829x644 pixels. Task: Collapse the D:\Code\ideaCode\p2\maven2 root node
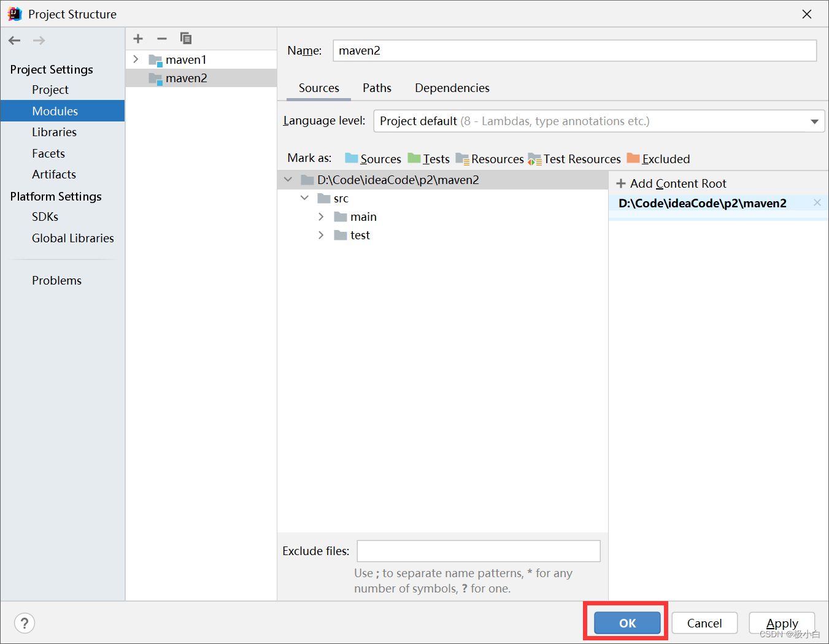288,180
